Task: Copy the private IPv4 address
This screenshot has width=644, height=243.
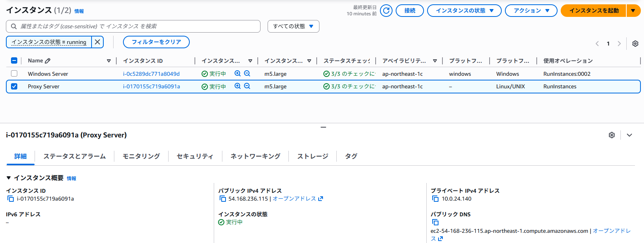Action: click(x=435, y=199)
